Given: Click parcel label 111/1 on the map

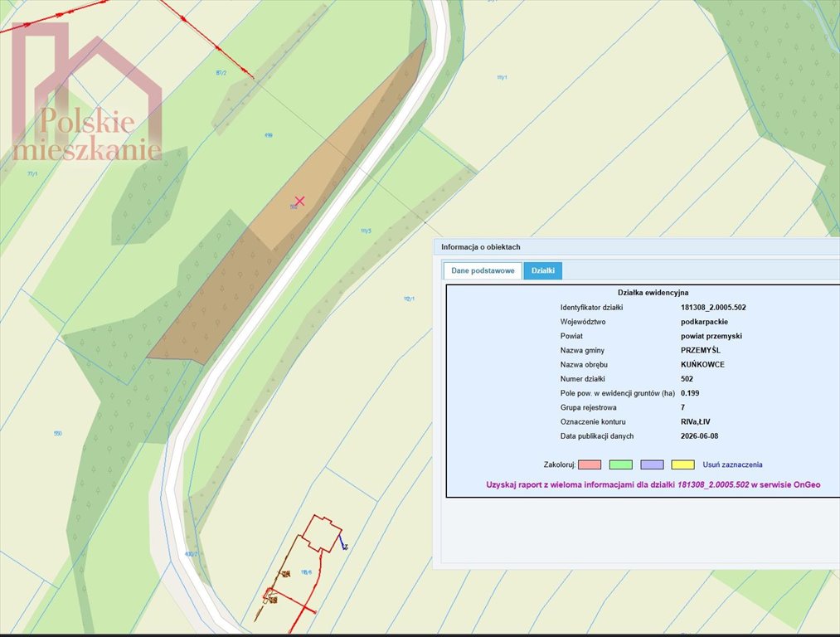Looking at the screenshot, I should coord(502,78).
